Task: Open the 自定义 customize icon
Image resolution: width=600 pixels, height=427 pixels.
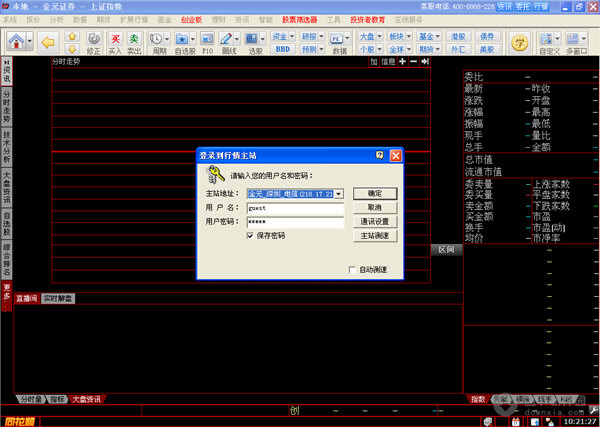Action: pyautogui.click(x=546, y=39)
